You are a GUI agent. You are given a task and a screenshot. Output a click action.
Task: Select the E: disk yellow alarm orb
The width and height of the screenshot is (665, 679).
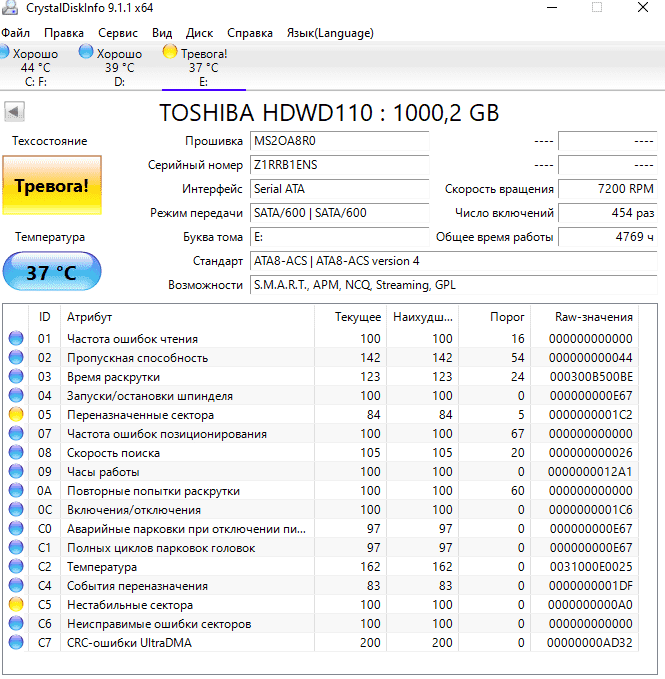(x=171, y=53)
